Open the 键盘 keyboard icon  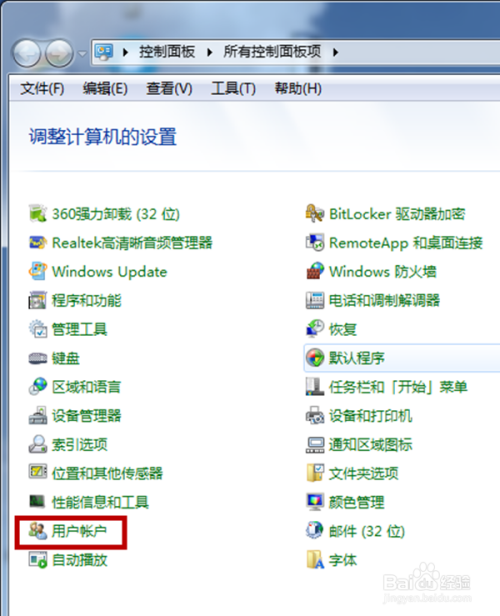click(x=38, y=358)
